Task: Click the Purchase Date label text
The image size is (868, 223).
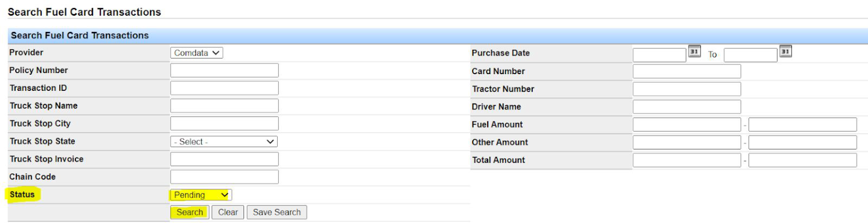Action: [x=501, y=53]
